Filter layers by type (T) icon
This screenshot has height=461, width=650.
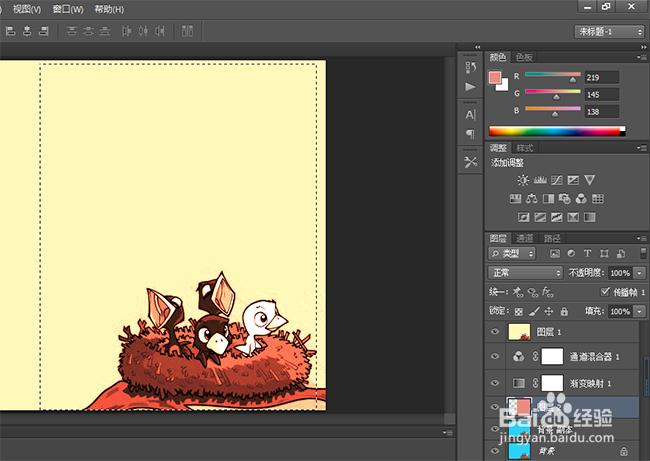(x=587, y=253)
